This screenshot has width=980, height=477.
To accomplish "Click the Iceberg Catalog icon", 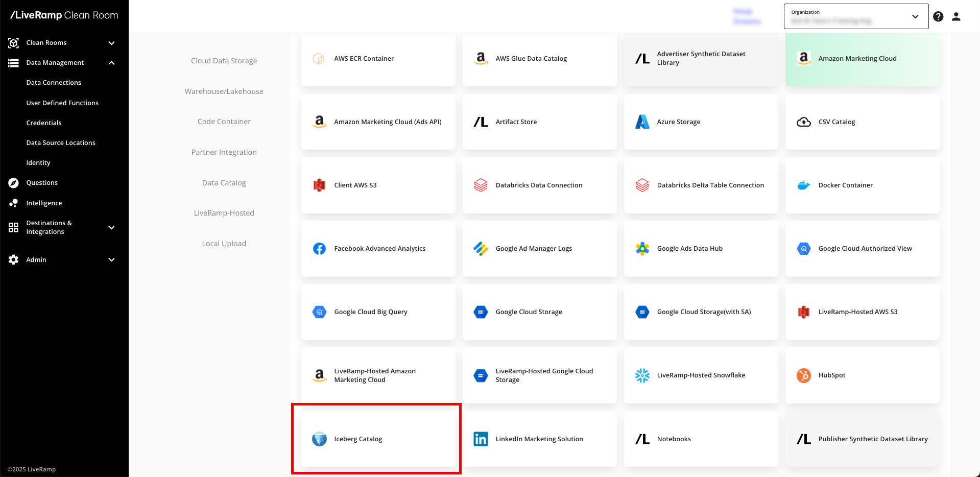I will pyautogui.click(x=319, y=439).
